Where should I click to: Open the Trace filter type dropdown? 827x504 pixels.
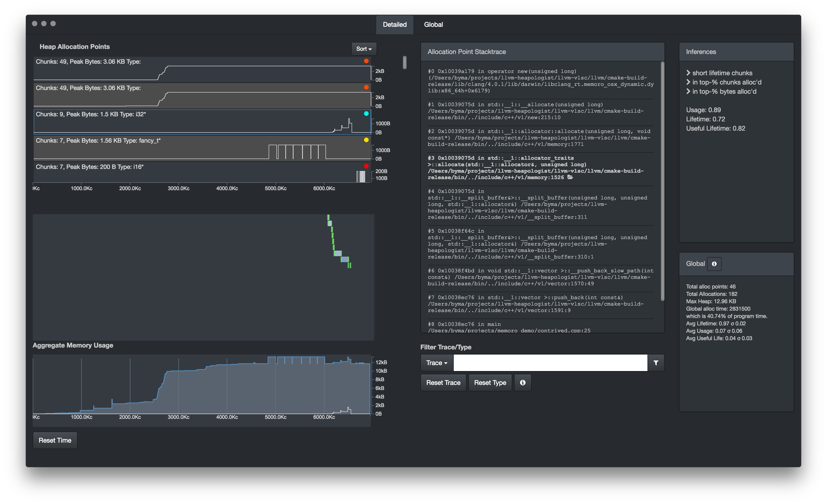coord(436,363)
